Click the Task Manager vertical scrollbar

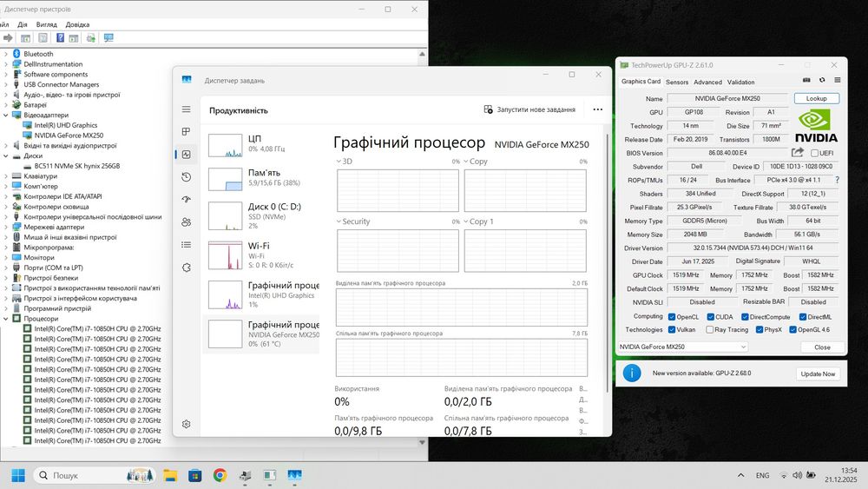point(608,263)
